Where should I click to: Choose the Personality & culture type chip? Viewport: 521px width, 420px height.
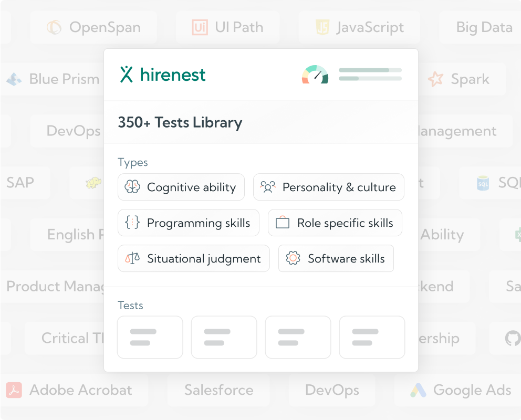point(329,187)
